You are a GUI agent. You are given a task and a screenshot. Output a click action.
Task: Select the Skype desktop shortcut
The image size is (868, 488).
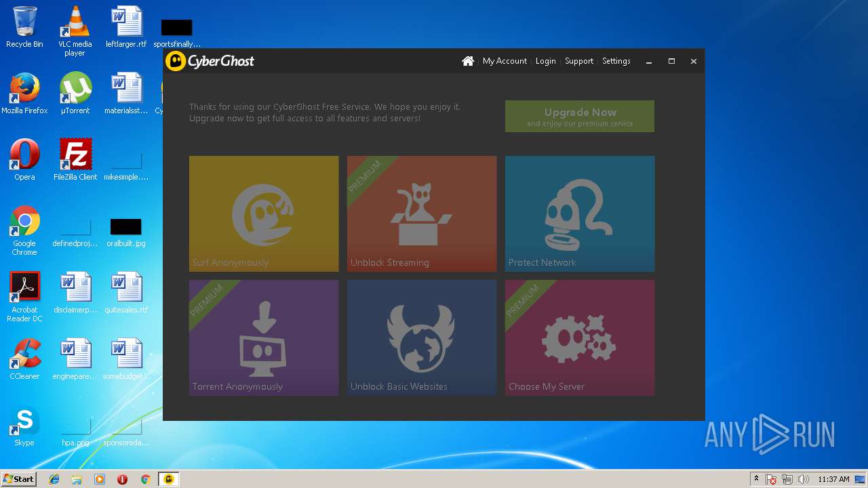click(x=24, y=426)
